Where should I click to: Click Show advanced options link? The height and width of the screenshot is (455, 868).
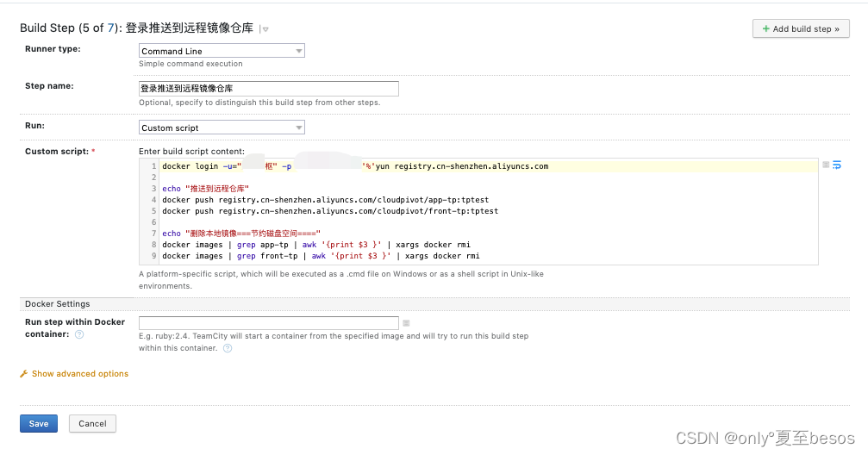pos(79,374)
